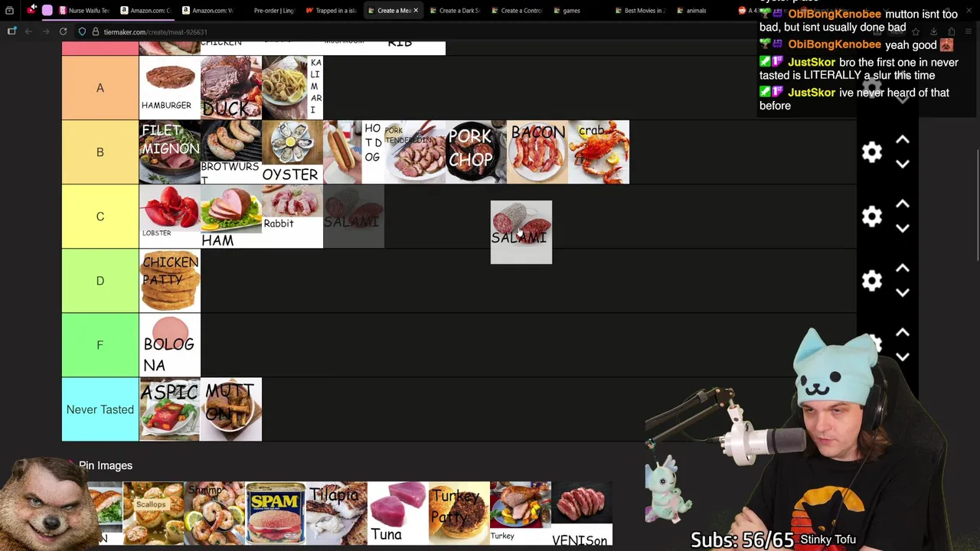The image size is (980, 551).
Task: Select the C tier label cell
Action: 100,217
